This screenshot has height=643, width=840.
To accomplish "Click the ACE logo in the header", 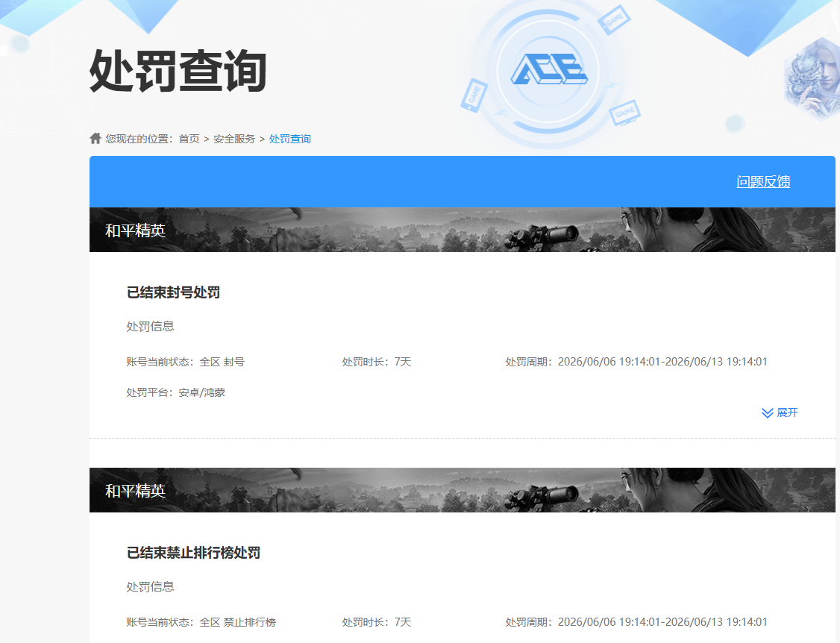I will coord(549,69).
